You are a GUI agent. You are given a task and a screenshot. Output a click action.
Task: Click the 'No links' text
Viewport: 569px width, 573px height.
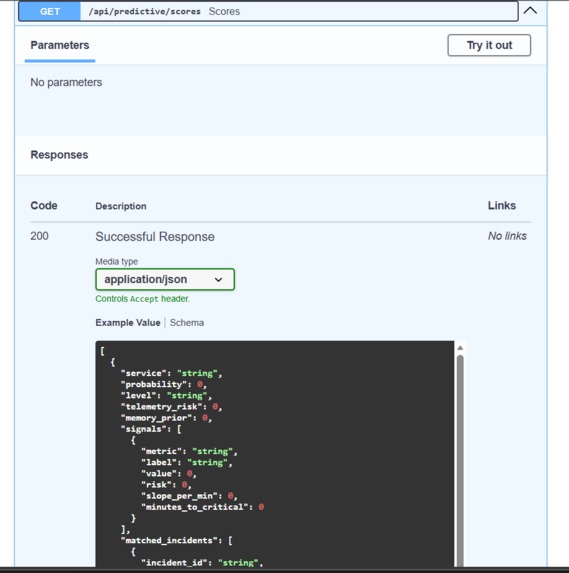[507, 236]
